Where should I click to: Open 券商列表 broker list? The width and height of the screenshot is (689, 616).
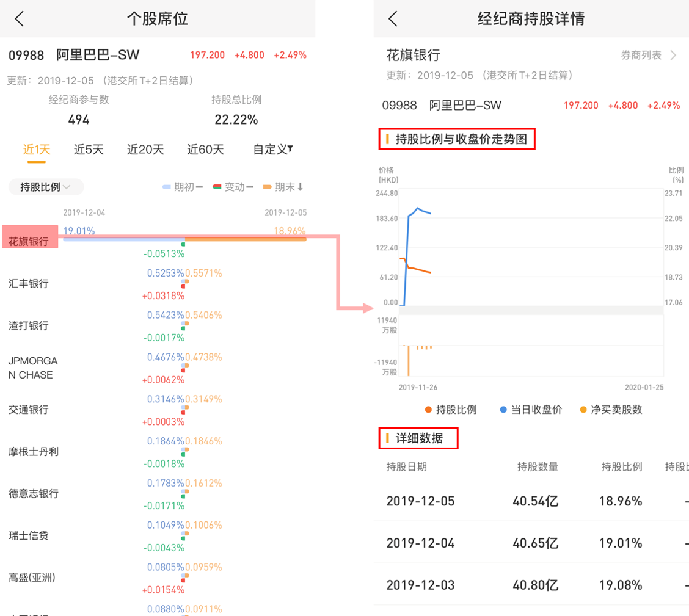pos(641,56)
